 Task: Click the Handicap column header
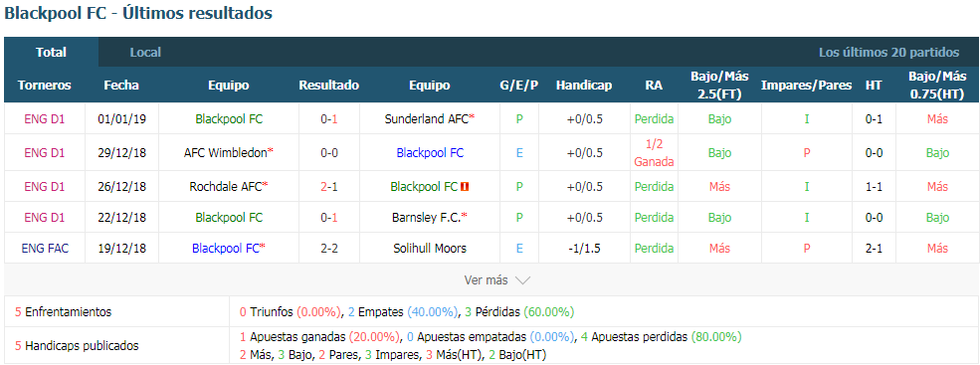tap(584, 85)
